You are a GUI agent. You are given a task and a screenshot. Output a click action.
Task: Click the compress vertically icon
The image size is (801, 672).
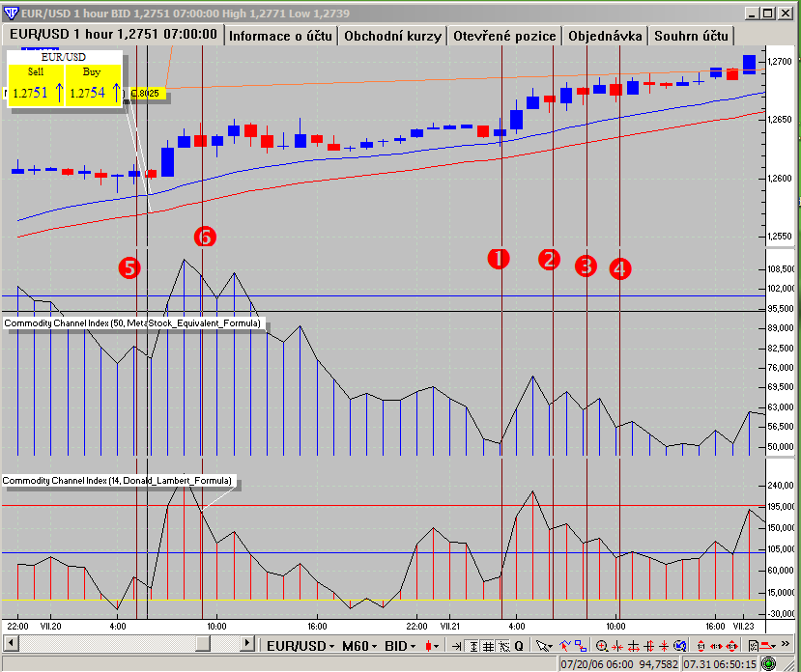(664, 646)
